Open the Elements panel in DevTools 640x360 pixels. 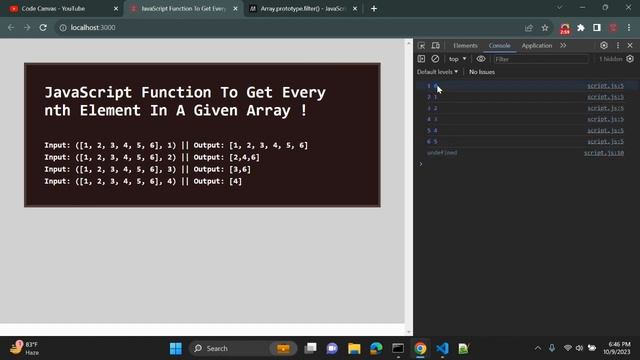tap(465, 46)
